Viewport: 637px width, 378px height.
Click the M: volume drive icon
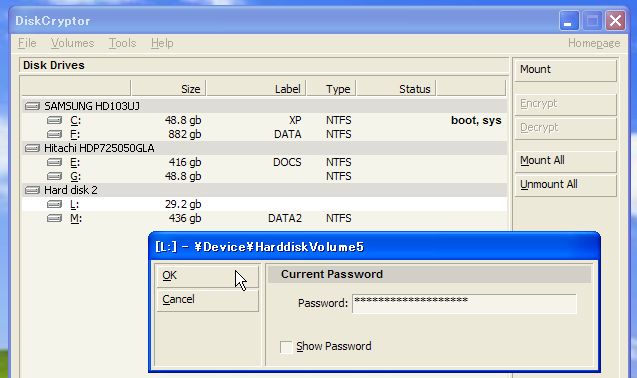[x=54, y=218]
